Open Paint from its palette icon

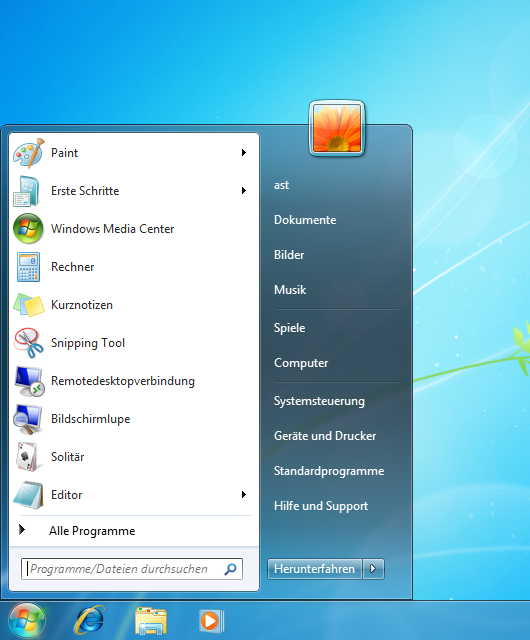[29, 153]
